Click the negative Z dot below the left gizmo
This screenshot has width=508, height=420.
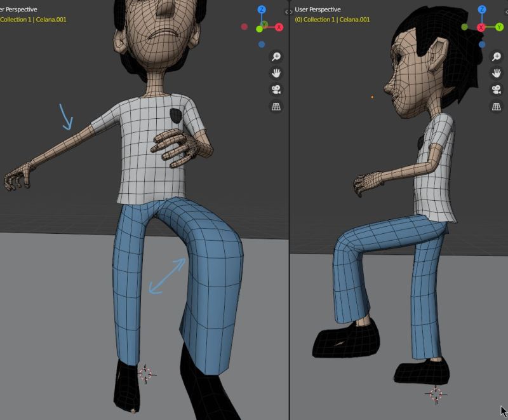click(x=262, y=44)
